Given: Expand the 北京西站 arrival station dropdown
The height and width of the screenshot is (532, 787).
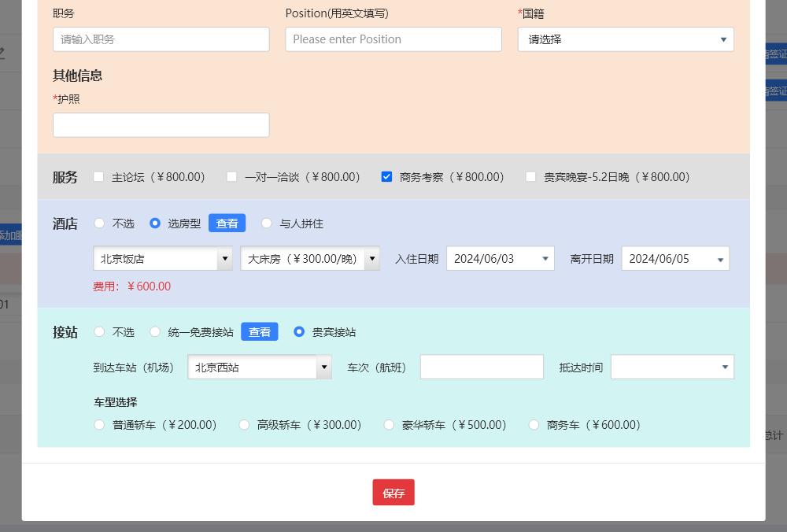Looking at the screenshot, I should coord(259,368).
